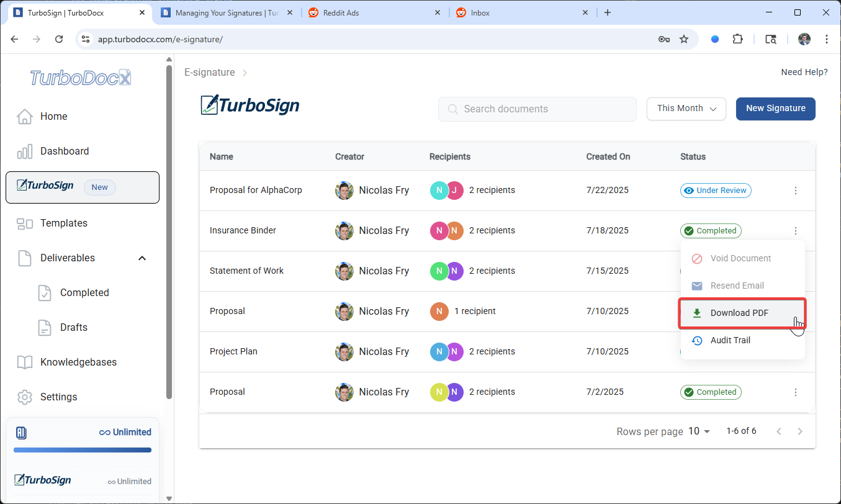This screenshot has height=504, width=841.
Task: Click Nicolas Fry avatar in the Insurance Binder row
Action: 344,231
